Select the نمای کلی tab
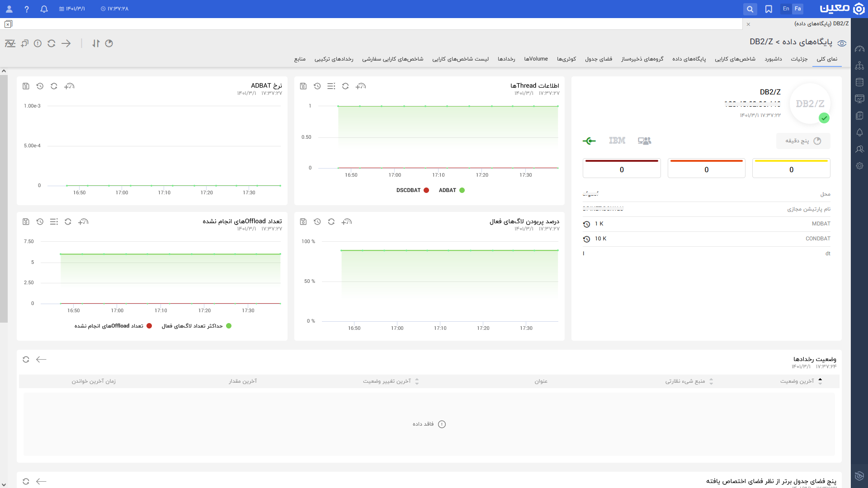The width and height of the screenshot is (868, 488). point(827,59)
